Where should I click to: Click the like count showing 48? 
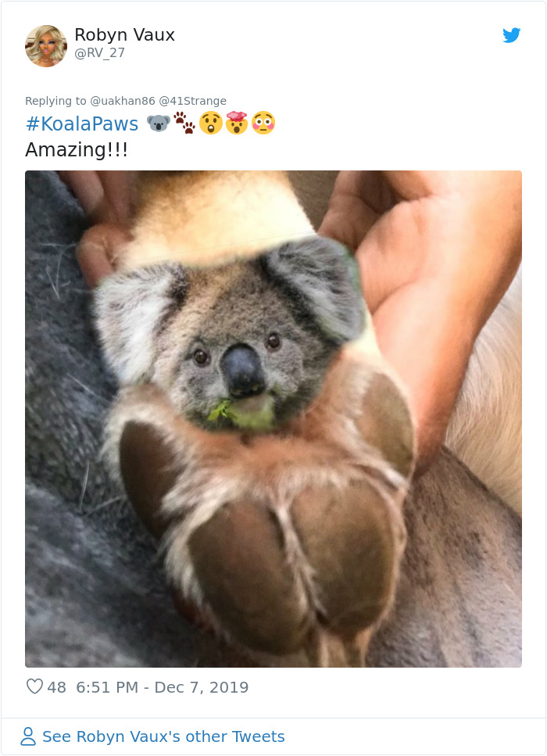[x=50, y=686]
